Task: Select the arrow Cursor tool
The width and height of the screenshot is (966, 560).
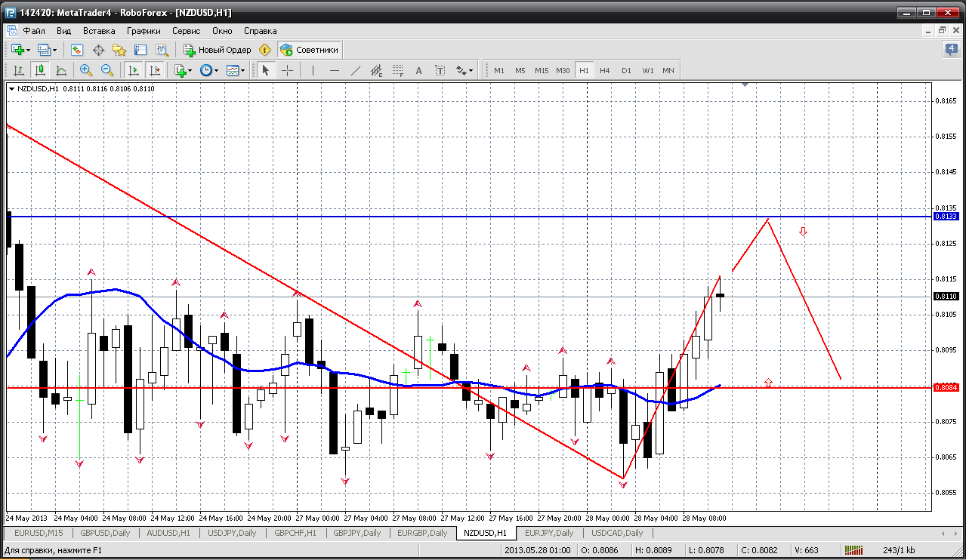Action: click(x=266, y=70)
